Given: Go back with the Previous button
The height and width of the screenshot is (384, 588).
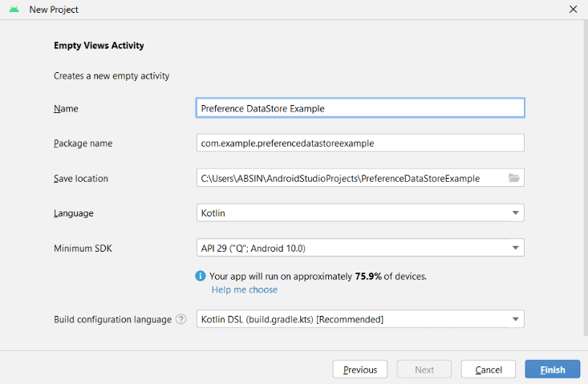Looking at the screenshot, I should tap(360, 370).
